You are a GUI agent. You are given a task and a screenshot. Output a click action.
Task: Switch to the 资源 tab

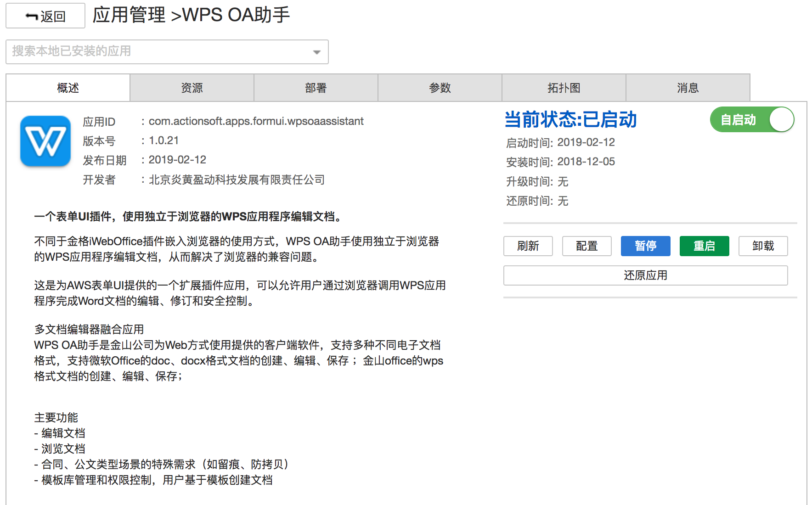click(192, 88)
